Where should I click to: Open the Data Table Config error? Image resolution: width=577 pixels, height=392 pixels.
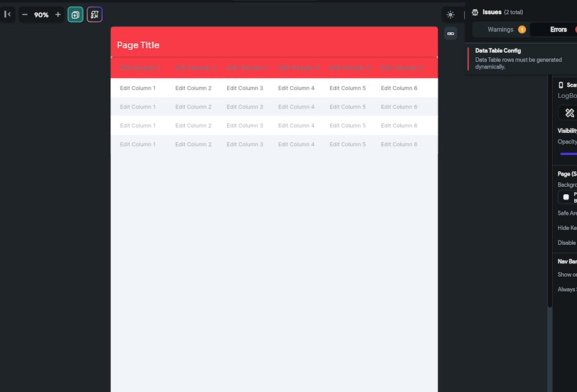click(x=521, y=58)
